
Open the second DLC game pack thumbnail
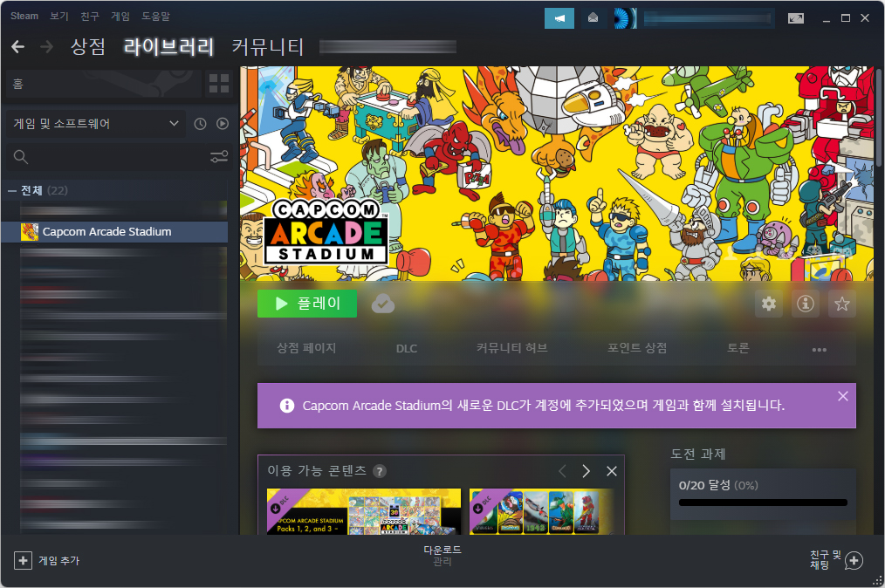click(x=542, y=511)
